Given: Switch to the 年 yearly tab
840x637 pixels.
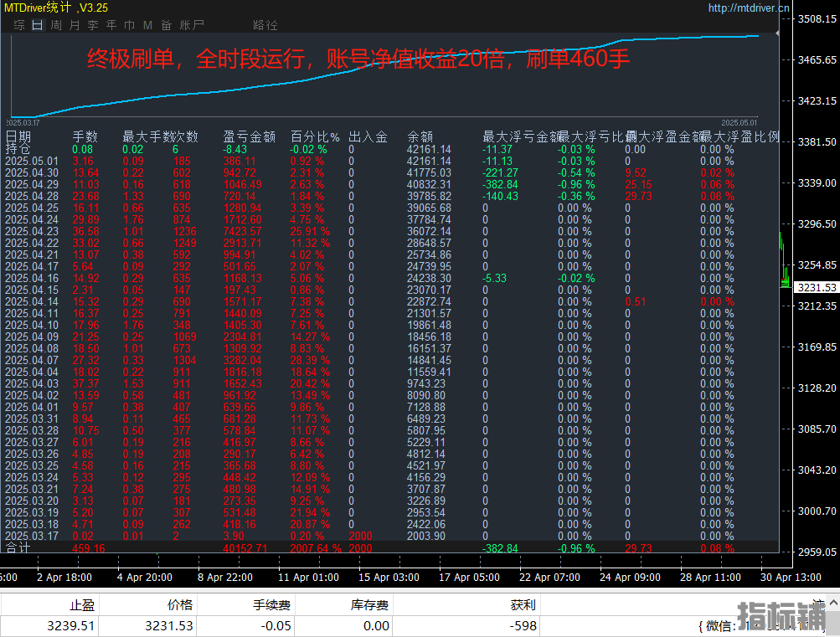Looking at the screenshot, I should pos(111,25).
